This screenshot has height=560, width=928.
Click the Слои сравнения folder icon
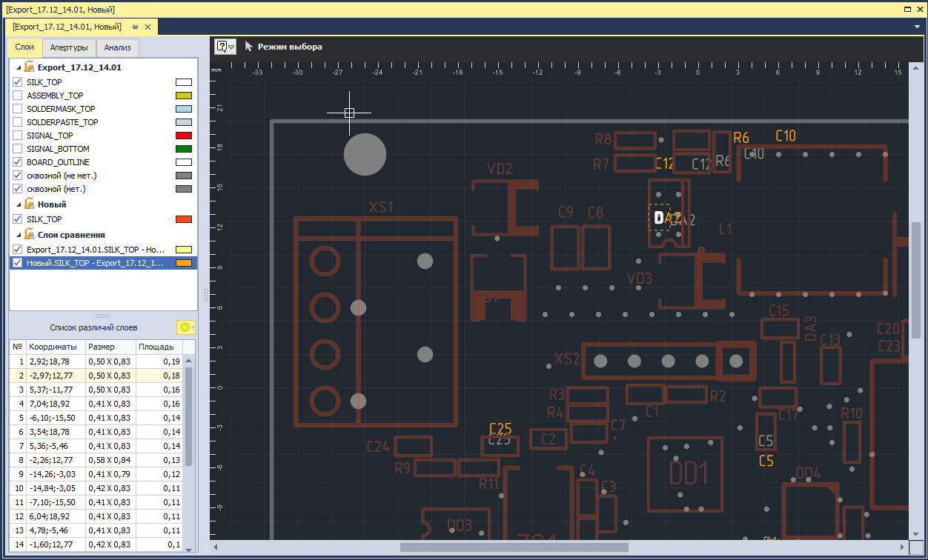coord(30,234)
